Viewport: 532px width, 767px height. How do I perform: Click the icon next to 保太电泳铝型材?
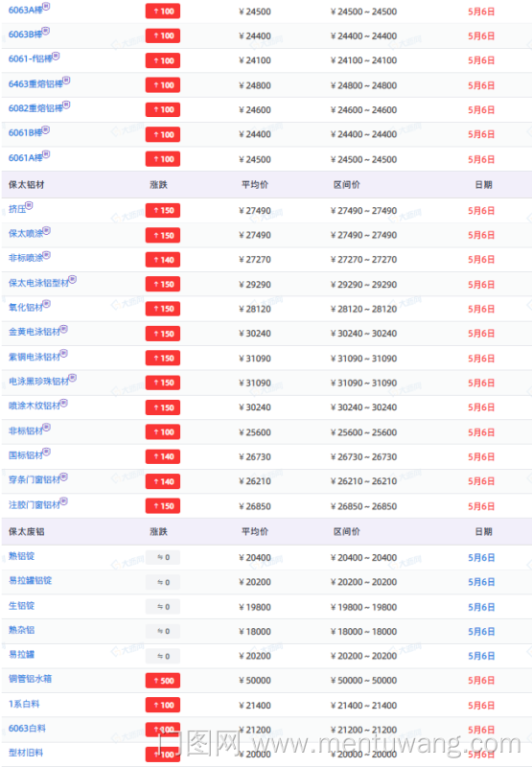tap(72, 279)
